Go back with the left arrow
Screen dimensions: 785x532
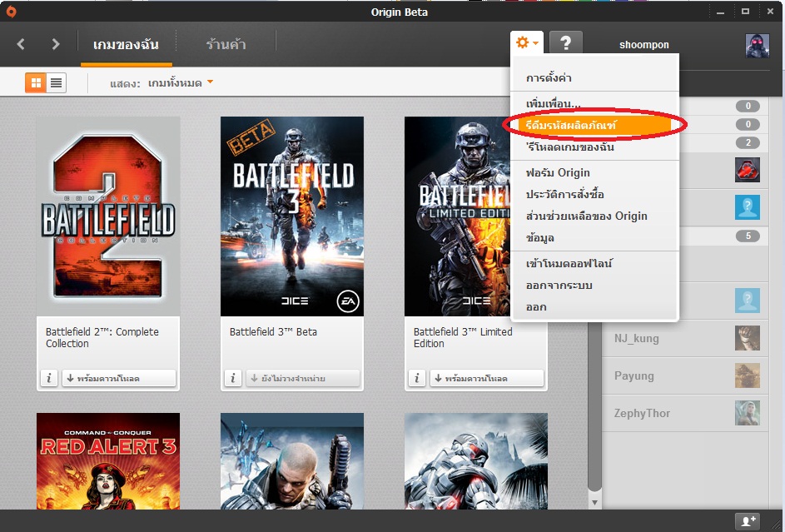(21, 44)
